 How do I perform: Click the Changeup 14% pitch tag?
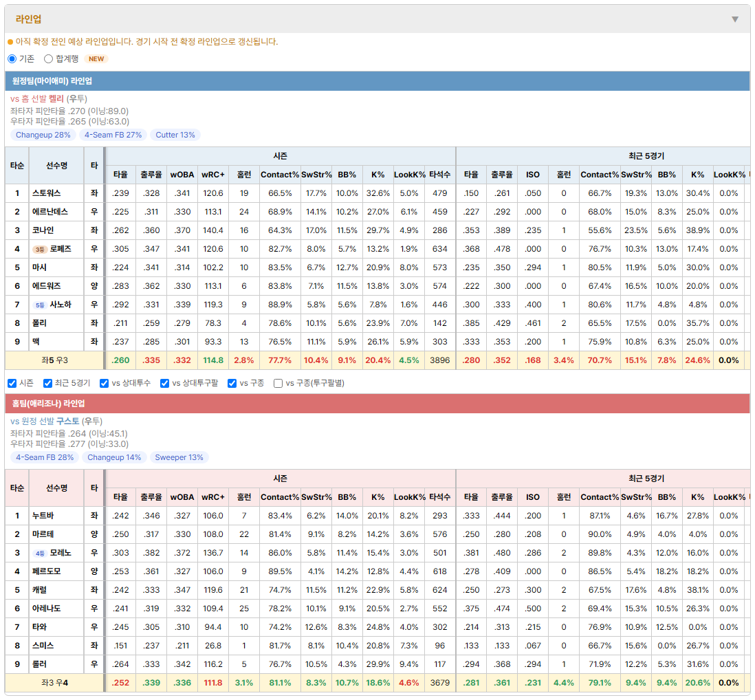(x=114, y=457)
